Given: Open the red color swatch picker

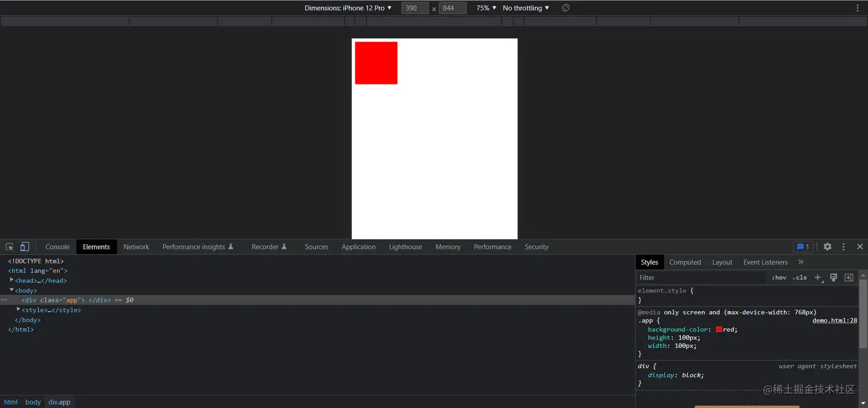Looking at the screenshot, I should (x=719, y=329).
